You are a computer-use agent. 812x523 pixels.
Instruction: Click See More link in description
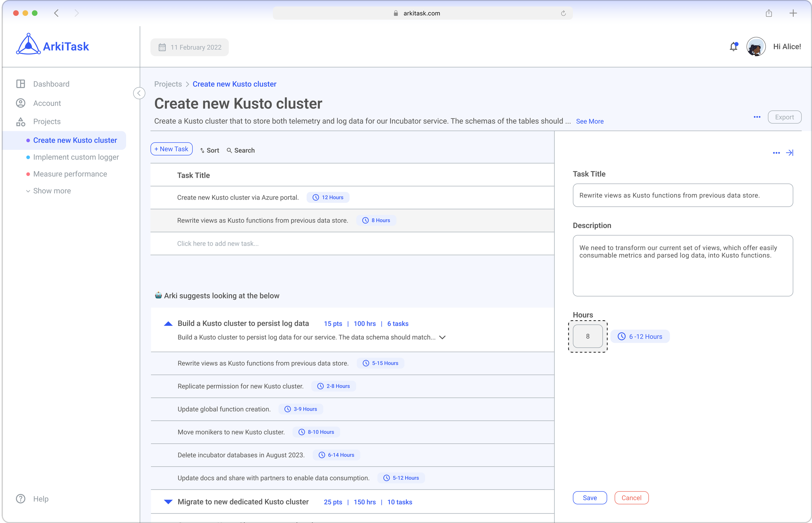tap(590, 121)
